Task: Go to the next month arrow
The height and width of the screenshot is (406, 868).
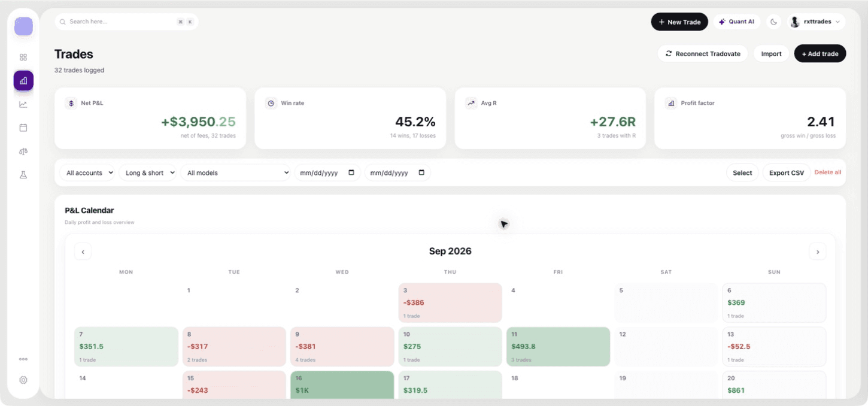Action: pyautogui.click(x=818, y=252)
